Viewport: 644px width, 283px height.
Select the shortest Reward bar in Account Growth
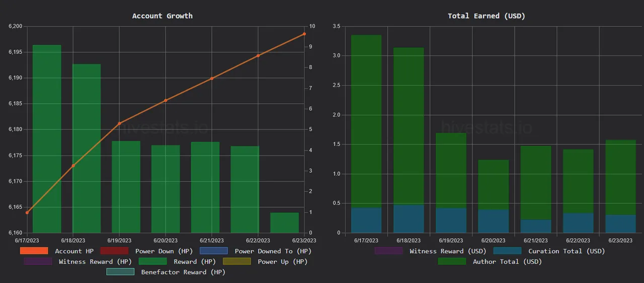click(x=284, y=223)
